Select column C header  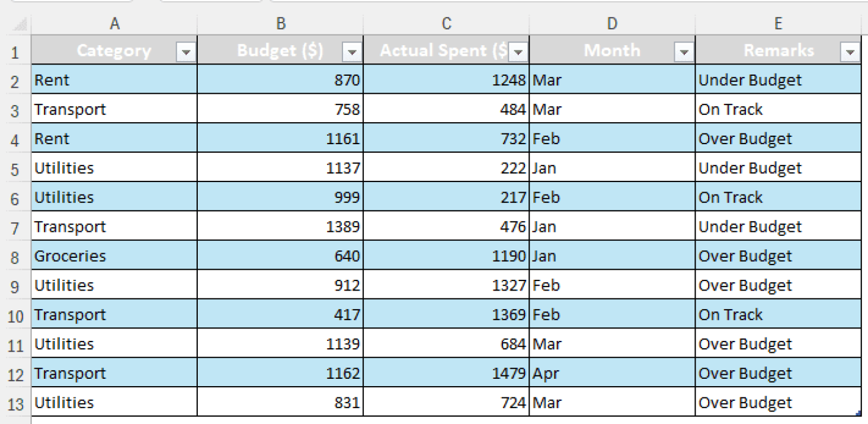pyautogui.click(x=446, y=24)
